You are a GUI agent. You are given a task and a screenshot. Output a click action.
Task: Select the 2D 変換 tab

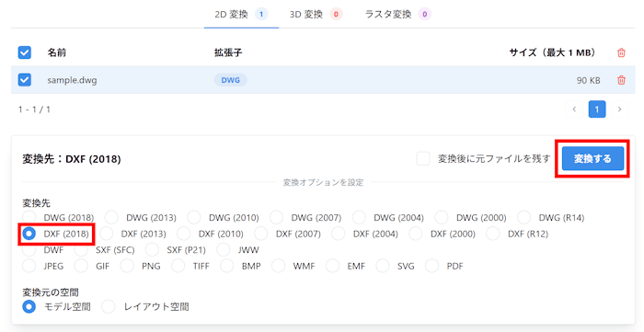point(241,15)
